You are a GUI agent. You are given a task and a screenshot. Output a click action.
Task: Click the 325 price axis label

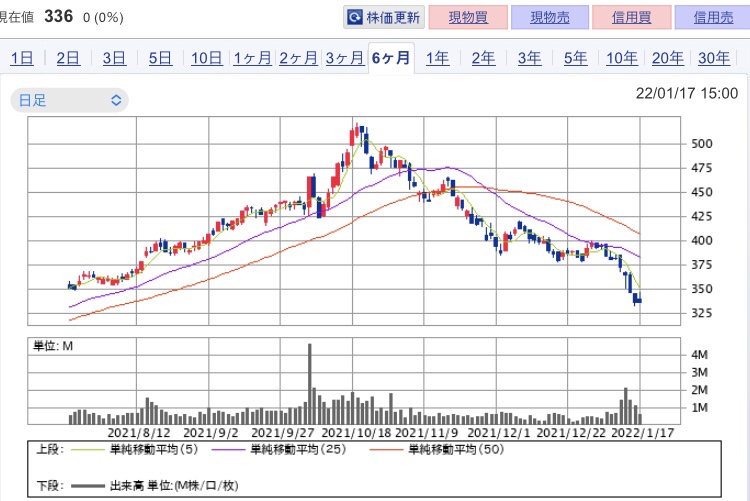tap(702, 313)
